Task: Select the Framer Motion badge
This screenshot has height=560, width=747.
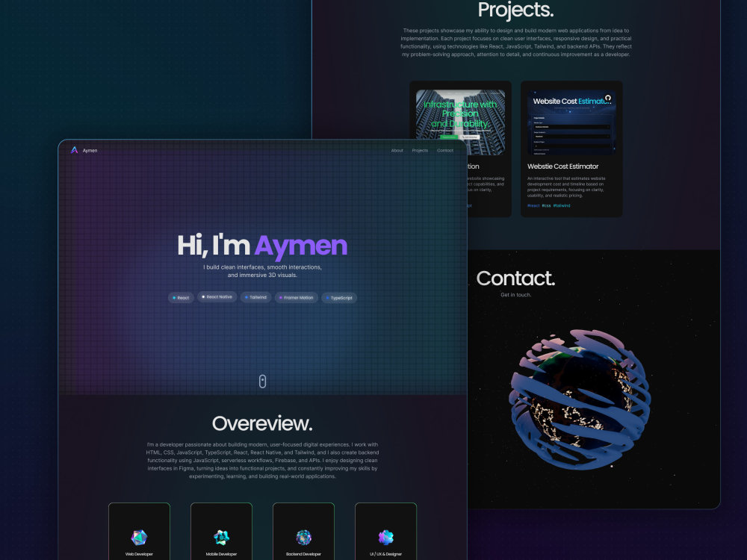Action: [297, 298]
